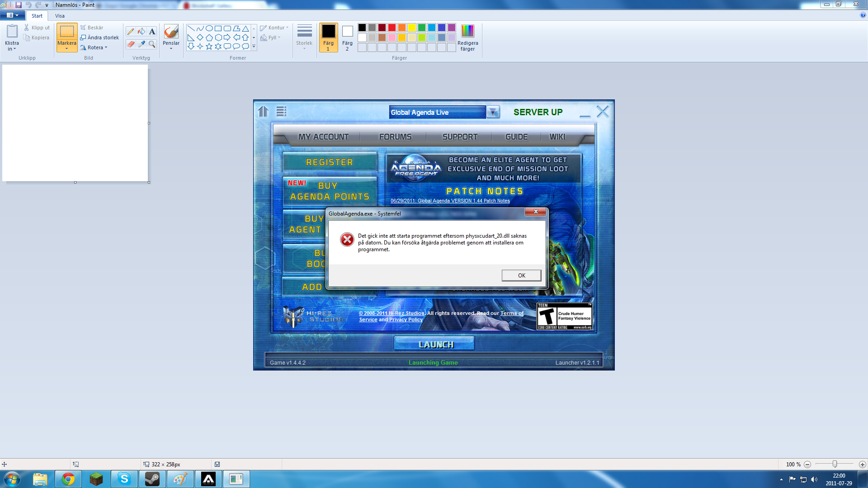Image resolution: width=868 pixels, height=488 pixels.
Task: Activate Färg 2 color slot
Action: [347, 38]
